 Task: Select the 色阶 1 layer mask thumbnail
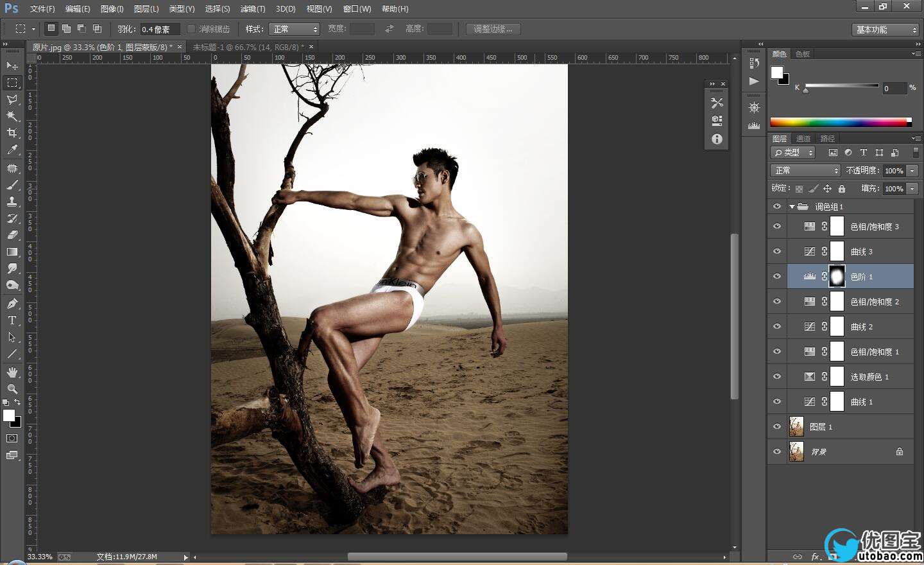837,276
